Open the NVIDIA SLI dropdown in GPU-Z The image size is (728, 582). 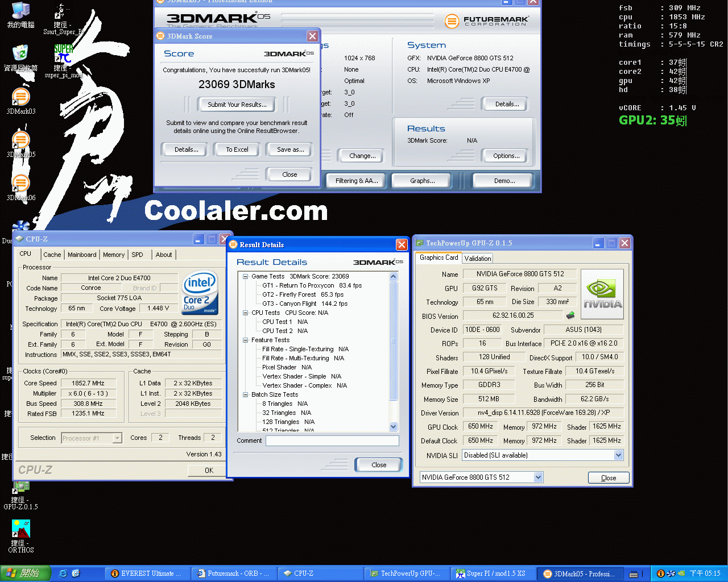(x=618, y=455)
